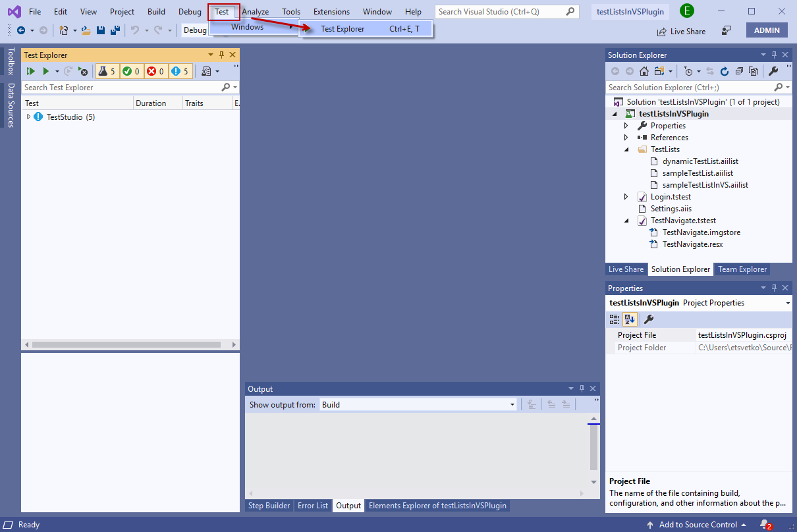This screenshot has width=797, height=532.
Task: Open the Debug configuration dropdown
Action: [x=196, y=30]
